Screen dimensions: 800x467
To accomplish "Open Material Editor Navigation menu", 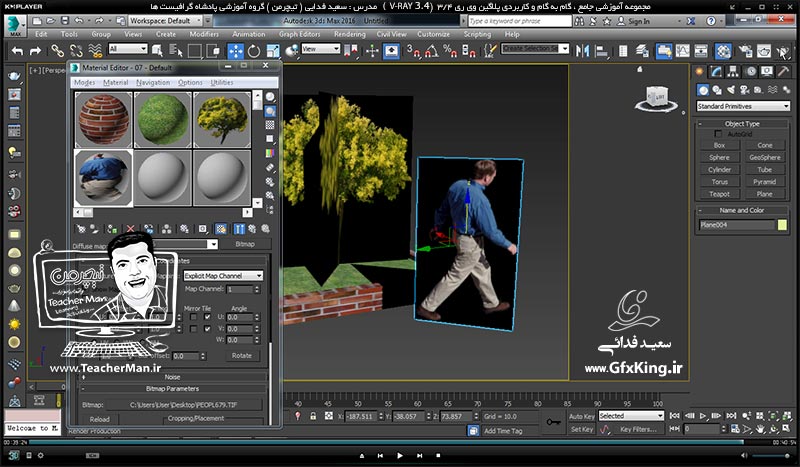I will (153, 83).
